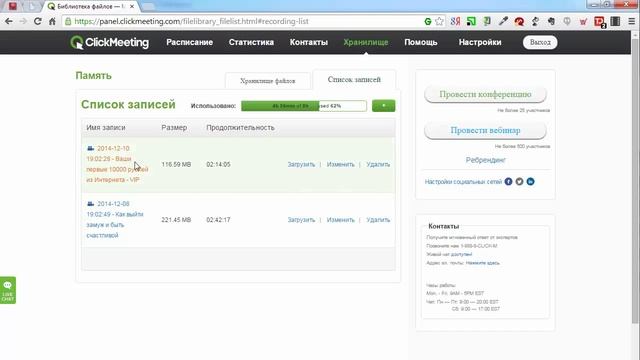Click Загрузить for the 2014-12-08 recording
This screenshot has width=640, height=360.
tap(301, 220)
